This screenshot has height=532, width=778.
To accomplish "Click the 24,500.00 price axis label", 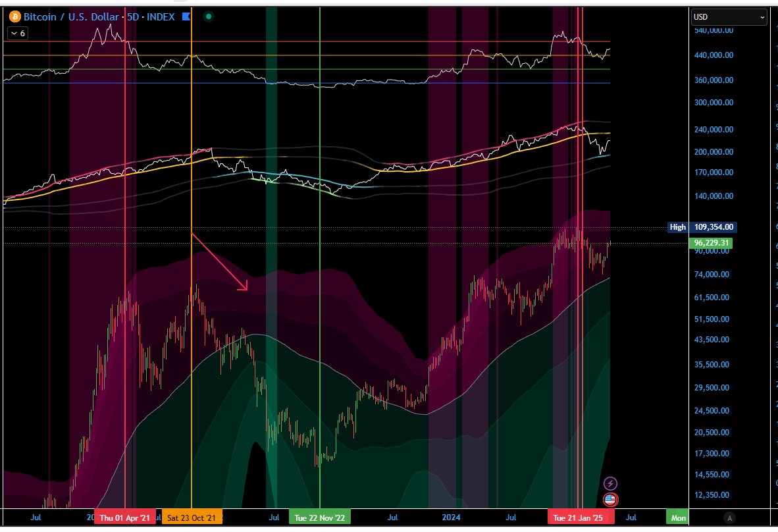I will click(x=712, y=410).
